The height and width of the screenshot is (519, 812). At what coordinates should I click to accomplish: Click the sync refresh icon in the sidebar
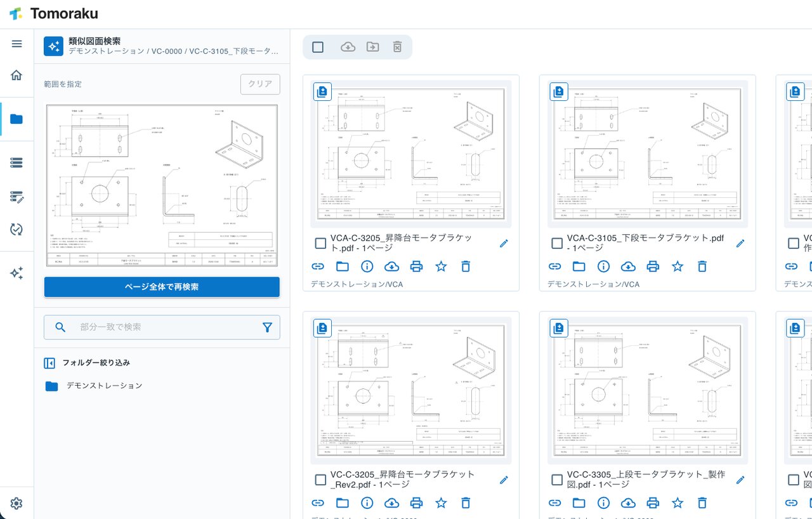pos(16,230)
